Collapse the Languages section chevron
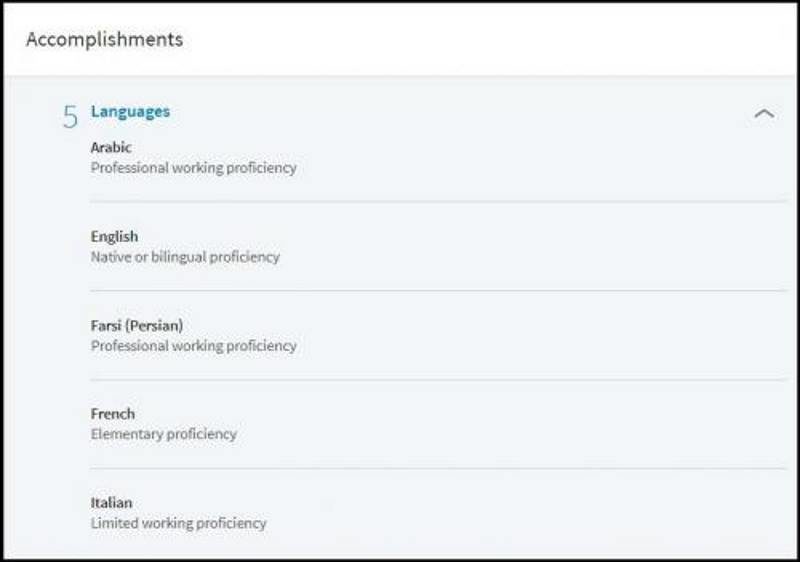800x562 pixels. 764,113
